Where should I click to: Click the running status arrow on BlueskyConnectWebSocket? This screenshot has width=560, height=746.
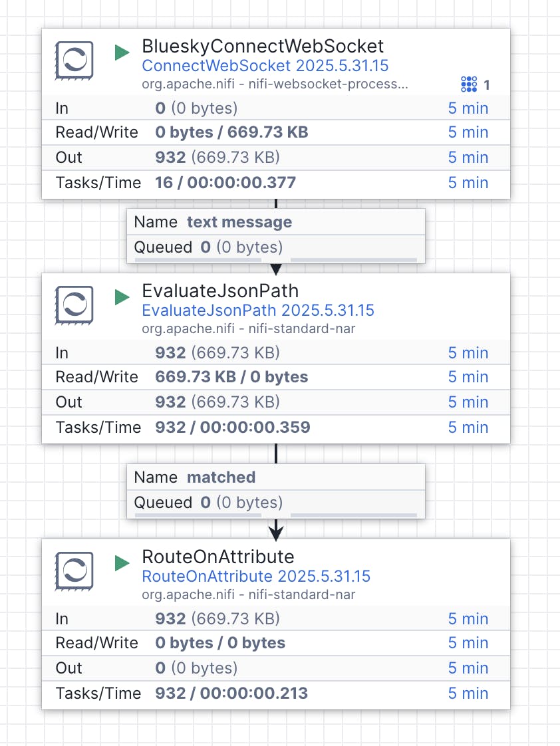tap(122, 53)
